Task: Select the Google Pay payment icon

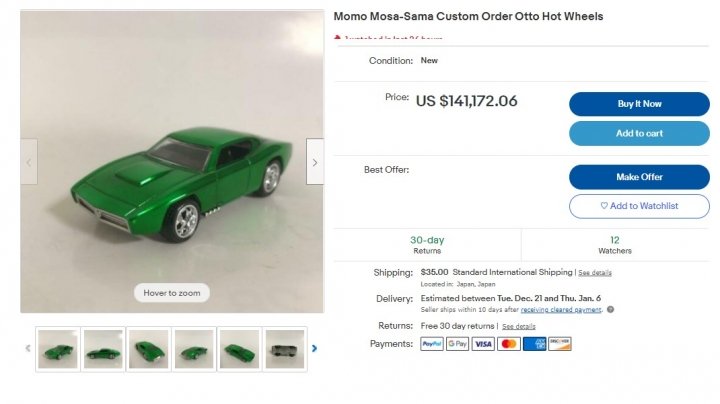Action: [x=457, y=344]
